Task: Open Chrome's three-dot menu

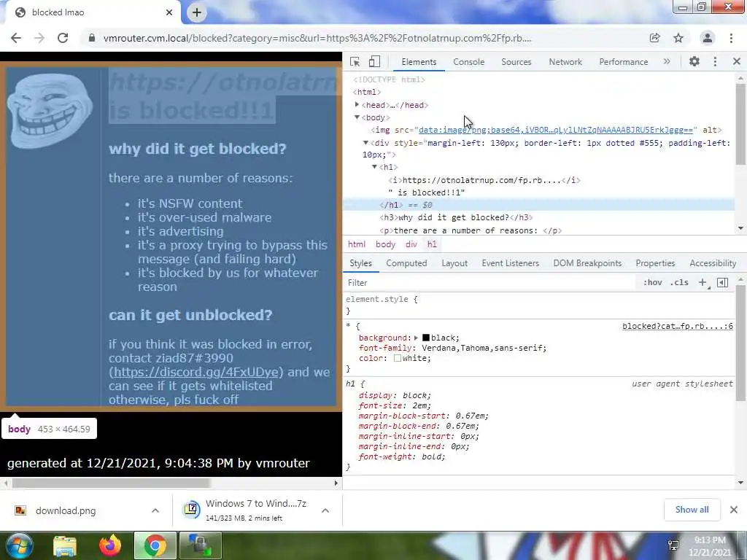Action: 731,38
